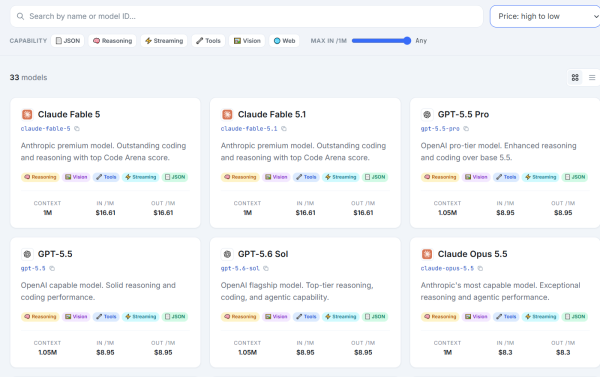
Task: Click the GPT-5.5 Pro OpenAI logo
Action: coord(427,114)
